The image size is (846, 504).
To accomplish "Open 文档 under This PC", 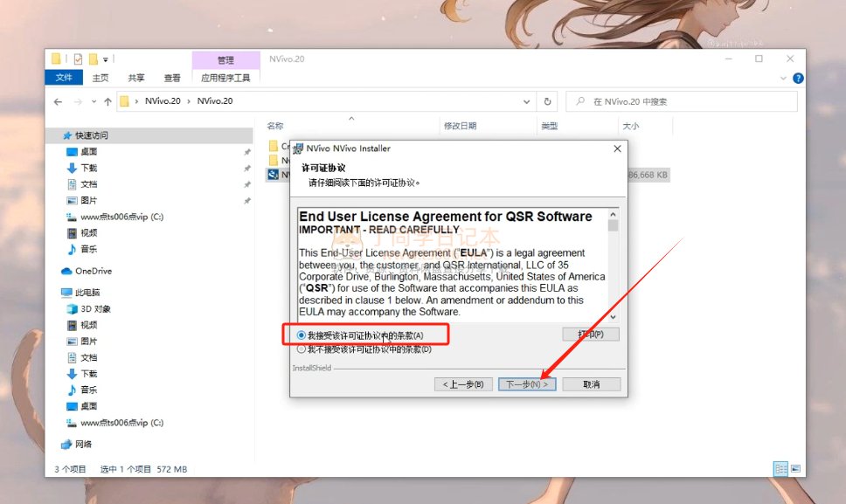I will click(x=88, y=357).
